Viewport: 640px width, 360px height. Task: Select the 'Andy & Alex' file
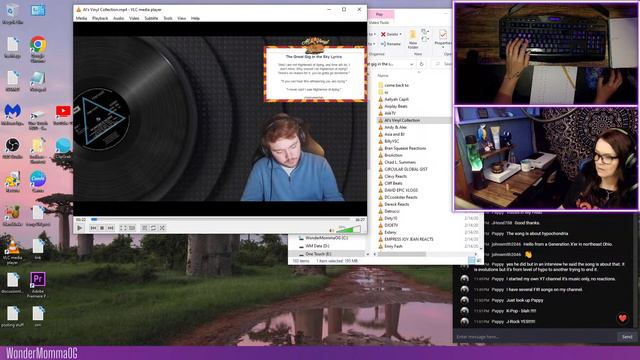(x=393, y=127)
